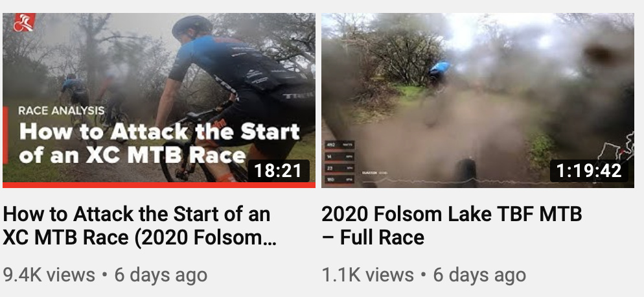Viewport: 644px width, 297px height.
Task: Open the 2020 Folsom Lake TBF MTB title
Action: coord(452,226)
